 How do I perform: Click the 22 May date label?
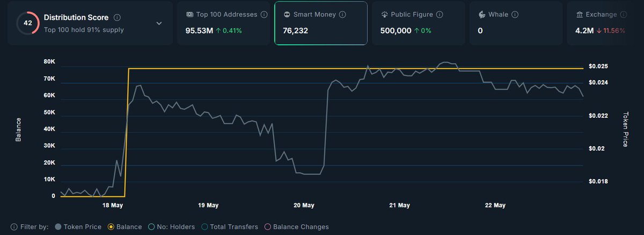tap(495, 205)
